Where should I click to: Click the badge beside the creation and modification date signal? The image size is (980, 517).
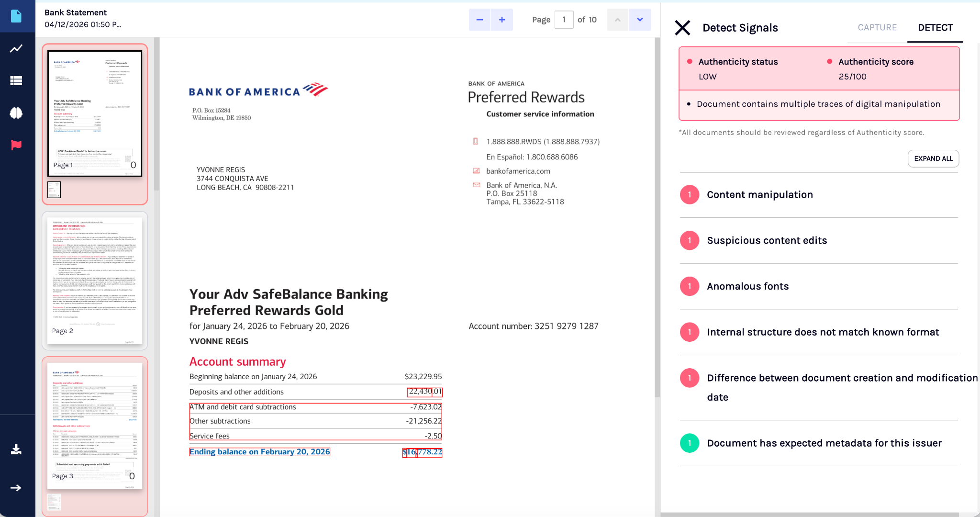690,378
